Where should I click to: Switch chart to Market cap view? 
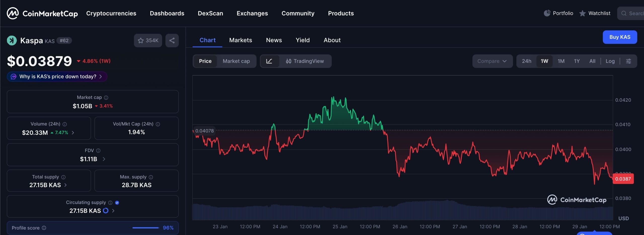click(236, 61)
